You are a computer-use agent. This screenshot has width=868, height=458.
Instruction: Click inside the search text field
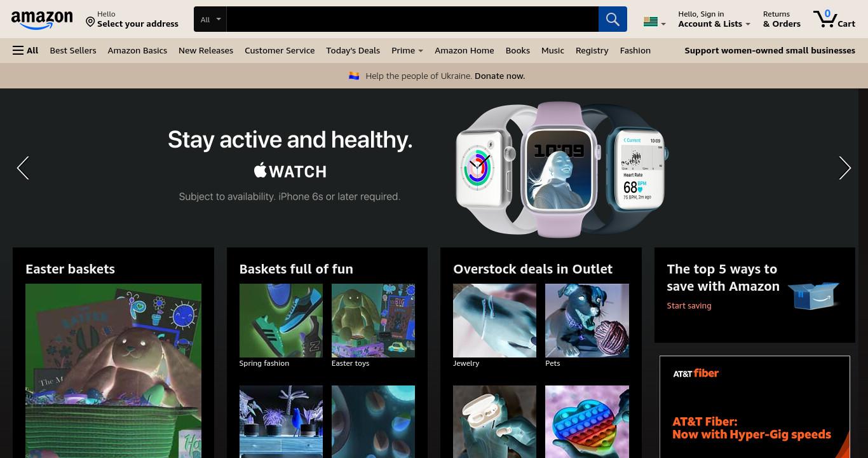(412, 19)
